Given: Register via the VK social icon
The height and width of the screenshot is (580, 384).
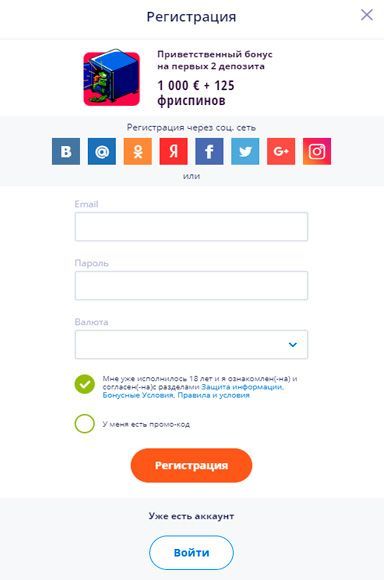Looking at the screenshot, I should [x=66, y=151].
